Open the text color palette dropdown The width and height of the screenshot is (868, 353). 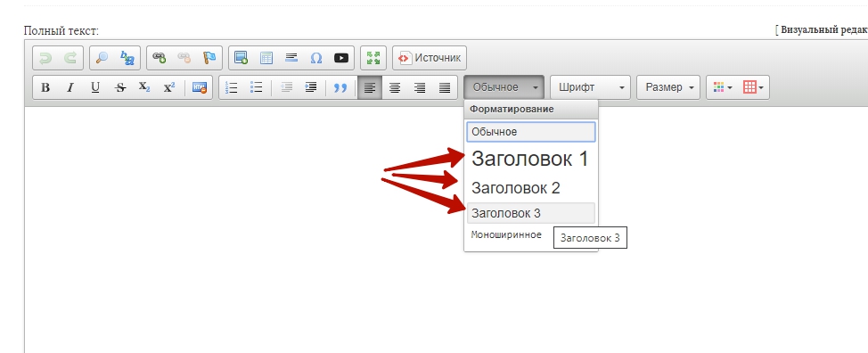[x=723, y=87]
